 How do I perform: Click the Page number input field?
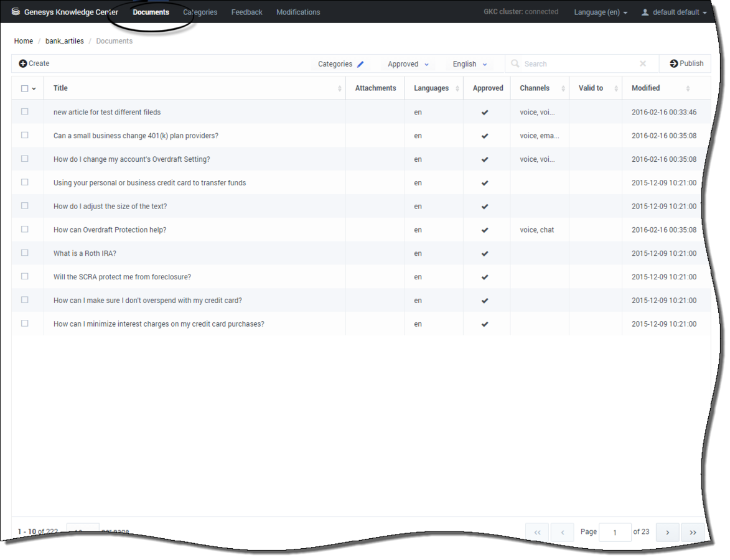click(x=614, y=533)
